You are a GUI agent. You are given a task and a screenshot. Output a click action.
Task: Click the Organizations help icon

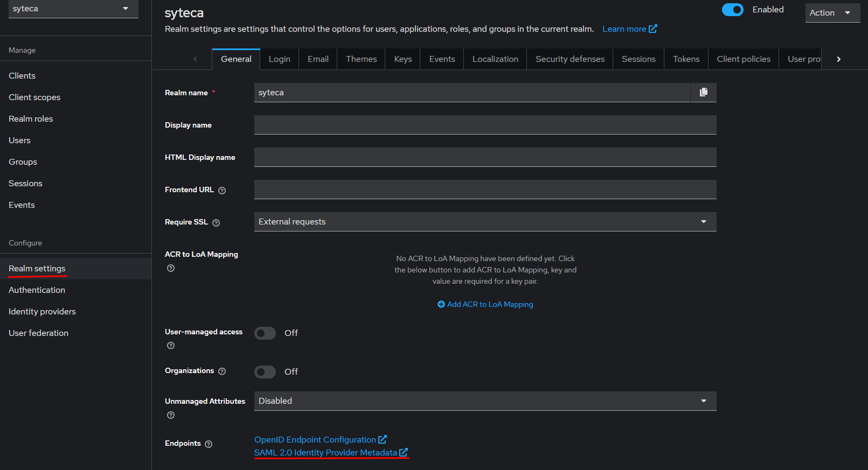point(222,371)
